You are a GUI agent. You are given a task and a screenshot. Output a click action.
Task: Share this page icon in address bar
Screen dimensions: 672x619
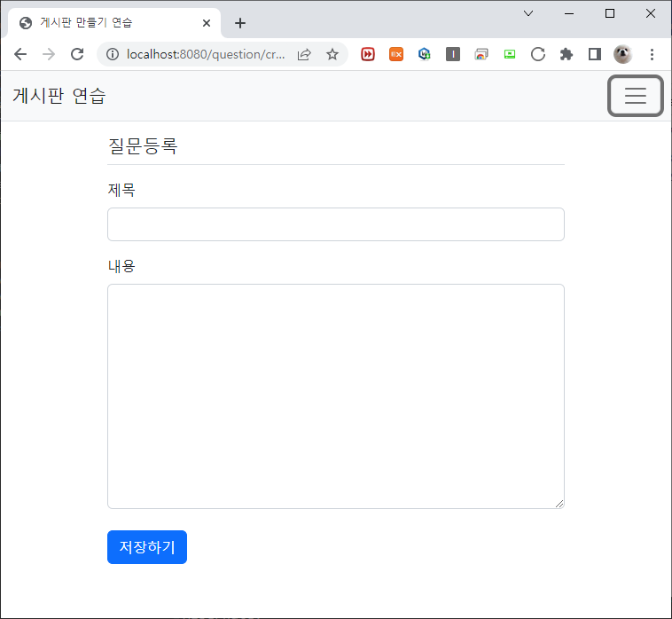[x=304, y=54]
